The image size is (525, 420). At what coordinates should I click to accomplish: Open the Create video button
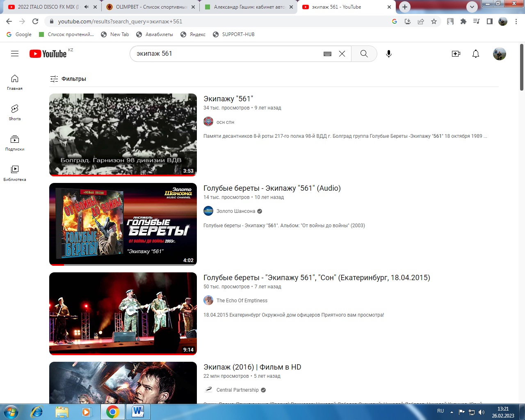(456, 54)
